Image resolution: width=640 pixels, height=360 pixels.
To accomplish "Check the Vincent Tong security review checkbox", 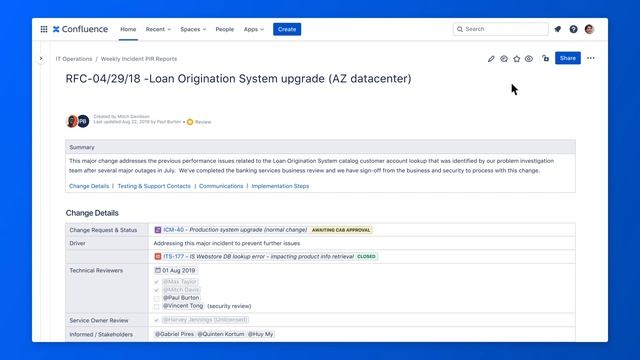I will pyautogui.click(x=156, y=306).
